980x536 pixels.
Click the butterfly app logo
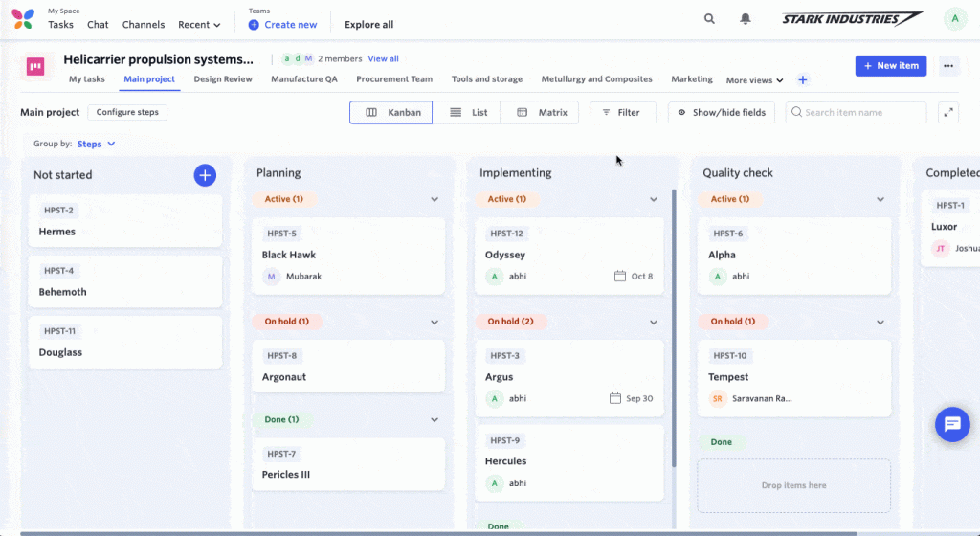pos(23,19)
